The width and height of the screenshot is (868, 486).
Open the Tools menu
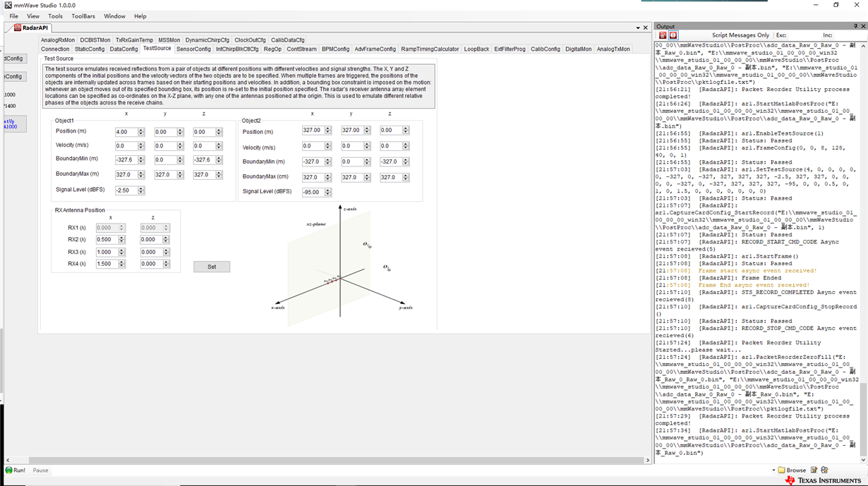(x=56, y=16)
